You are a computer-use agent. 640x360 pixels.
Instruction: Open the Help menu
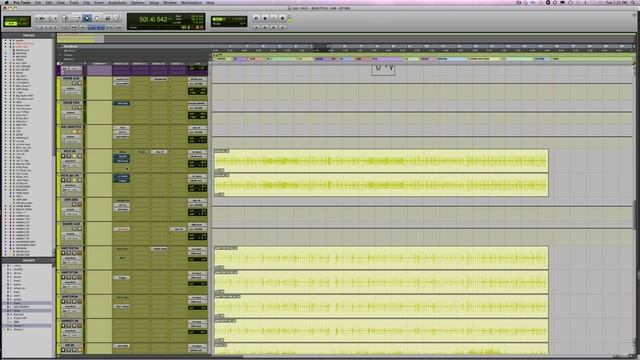pyautogui.click(x=210, y=2)
